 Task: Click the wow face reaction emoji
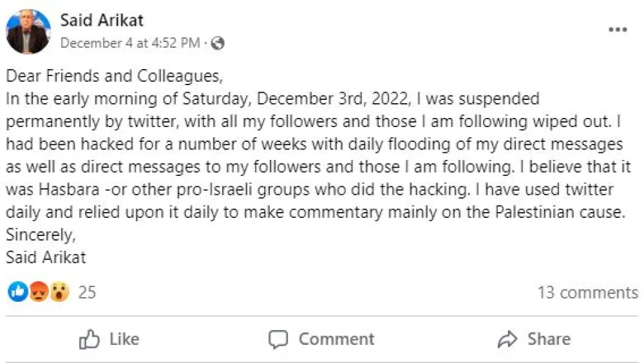point(59,292)
